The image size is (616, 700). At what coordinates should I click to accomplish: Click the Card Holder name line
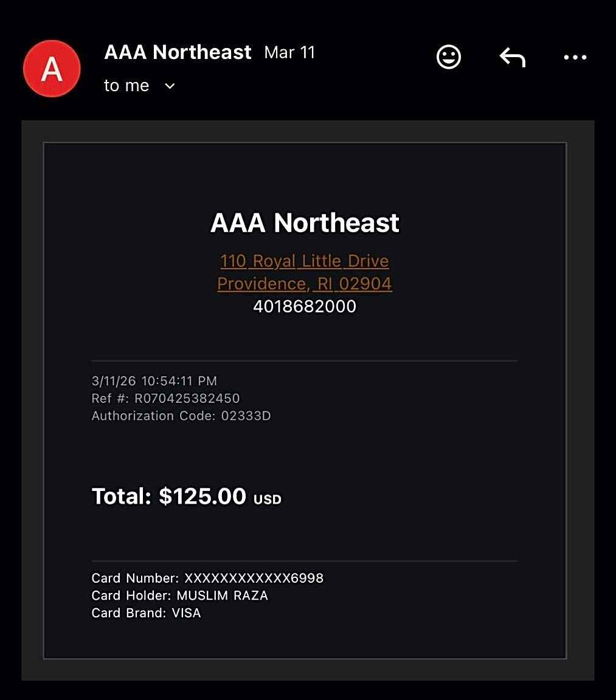pyautogui.click(x=179, y=595)
